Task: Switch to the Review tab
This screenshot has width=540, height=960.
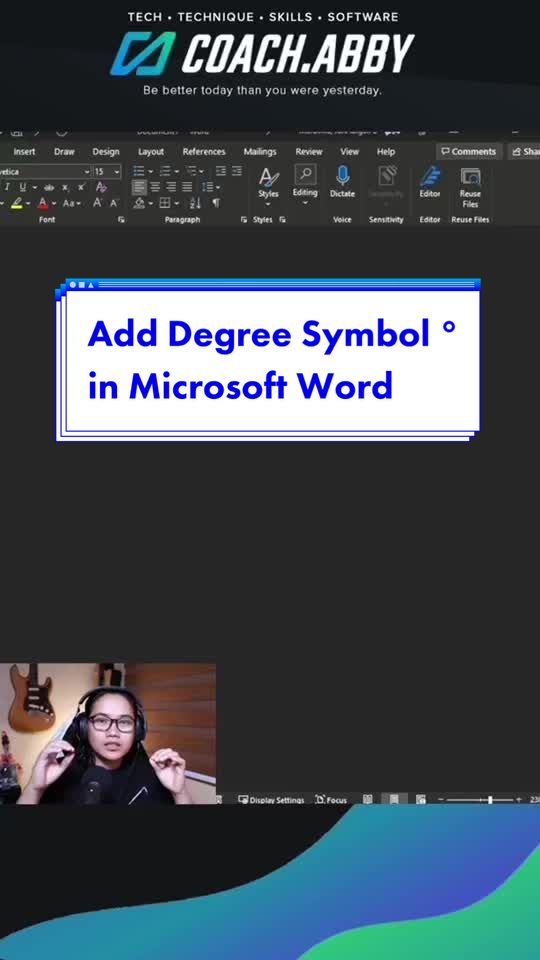Action: 309,152
